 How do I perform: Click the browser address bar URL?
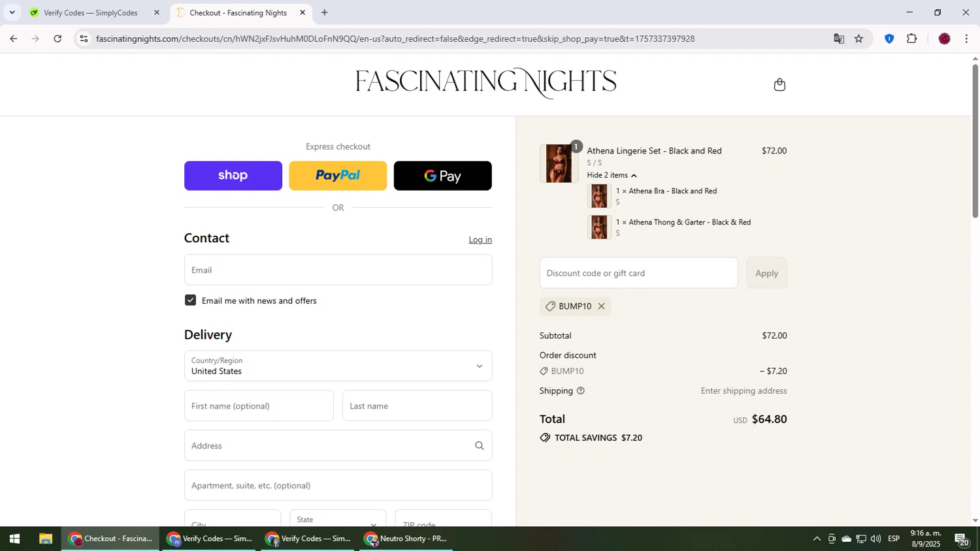(395, 39)
